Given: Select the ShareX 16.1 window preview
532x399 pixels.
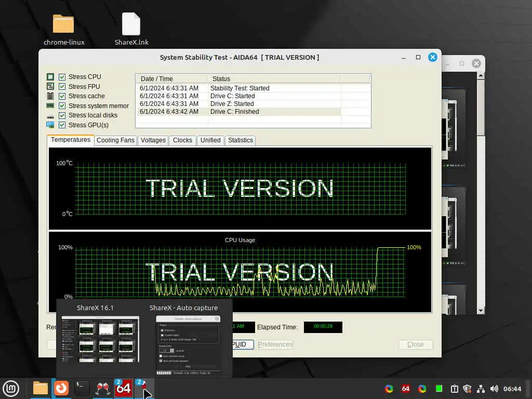Looking at the screenshot, I should [100, 339].
